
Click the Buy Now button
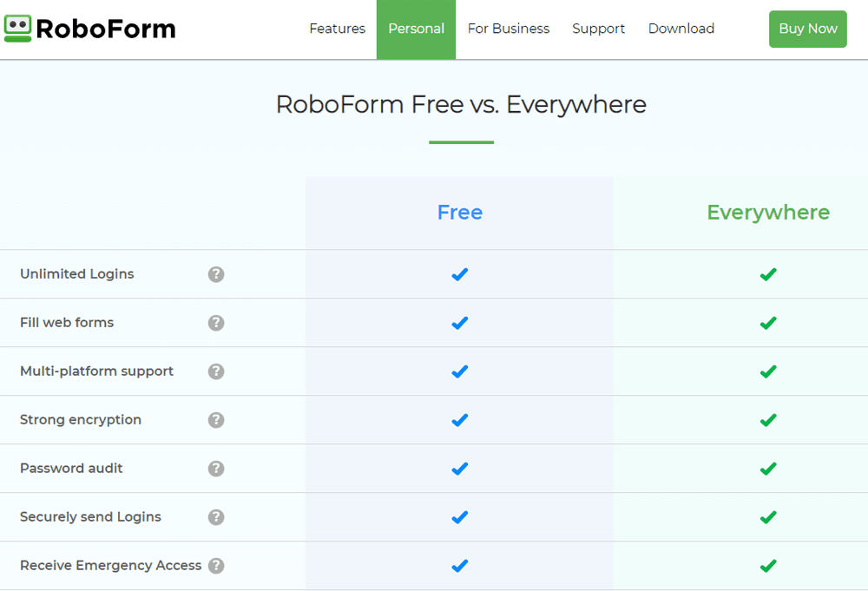[807, 29]
